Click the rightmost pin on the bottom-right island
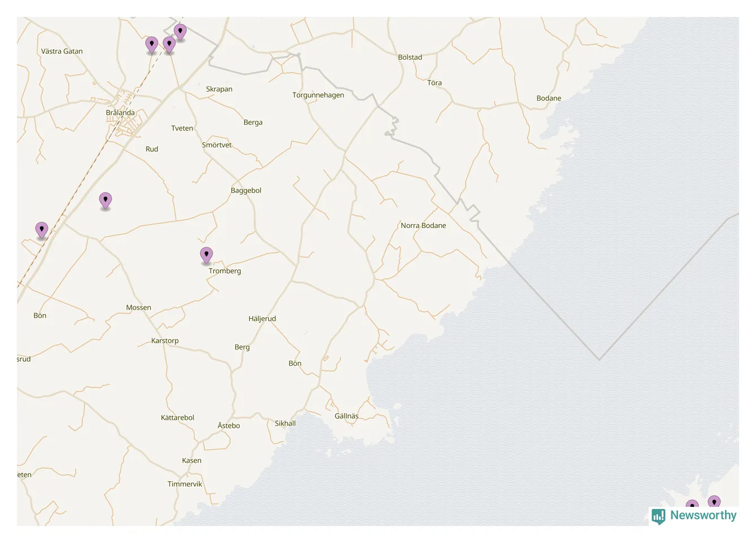This screenshot has height=543, width=756. click(714, 502)
